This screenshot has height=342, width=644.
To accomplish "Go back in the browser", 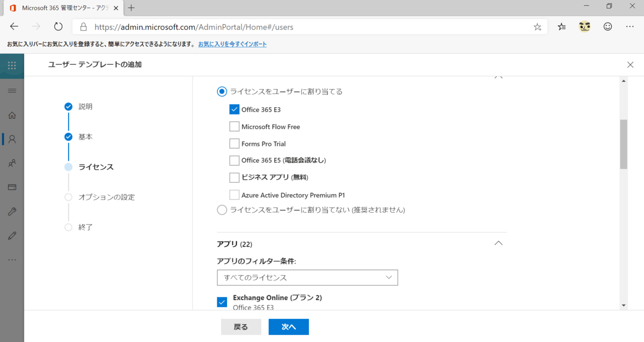I will 14,27.
